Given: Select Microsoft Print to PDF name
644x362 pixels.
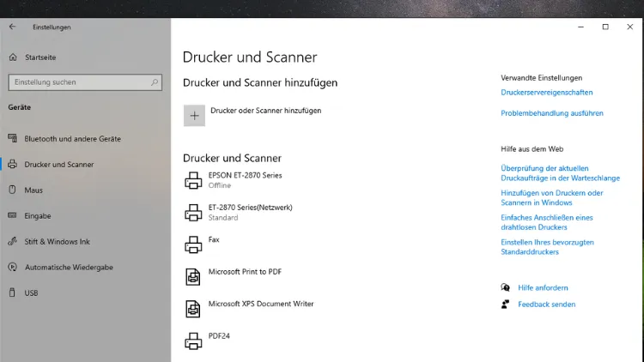Looking at the screenshot, I should point(245,271).
